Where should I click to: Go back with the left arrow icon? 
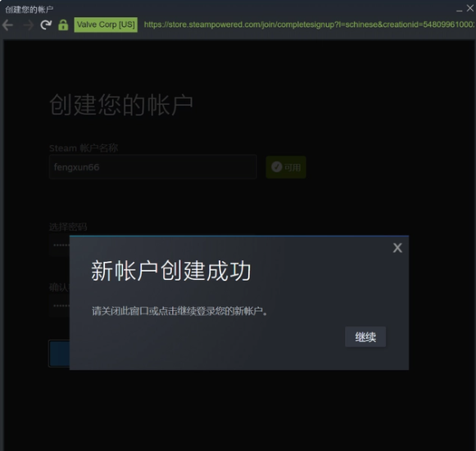[7, 25]
